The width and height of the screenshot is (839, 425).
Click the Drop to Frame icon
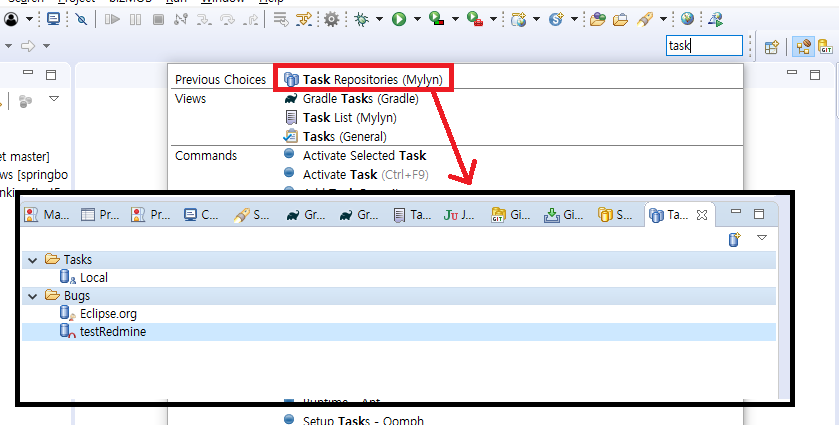(280, 20)
